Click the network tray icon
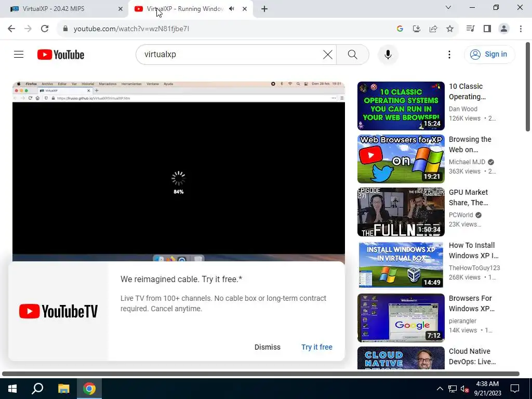This screenshot has width=532, height=399. point(453,389)
